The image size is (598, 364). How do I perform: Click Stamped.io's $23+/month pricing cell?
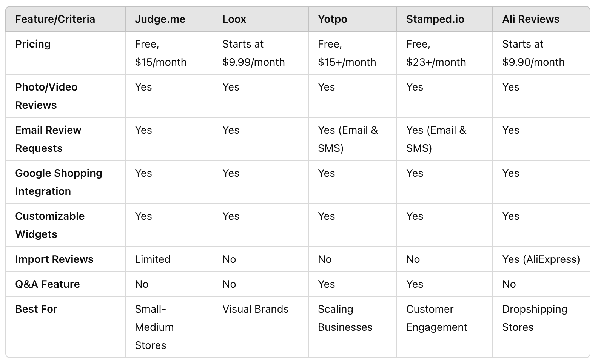(436, 53)
